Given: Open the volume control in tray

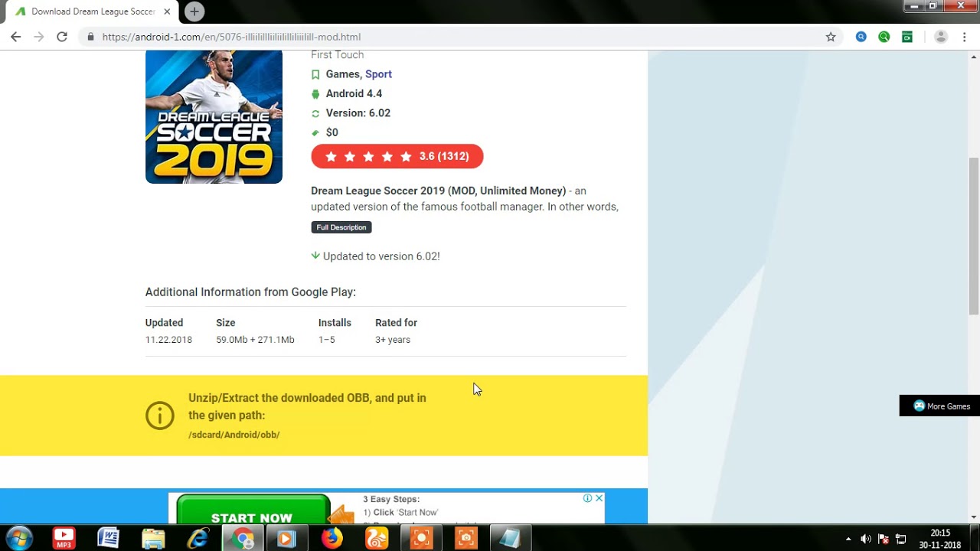Looking at the screenshot, I should click(866, 539).
